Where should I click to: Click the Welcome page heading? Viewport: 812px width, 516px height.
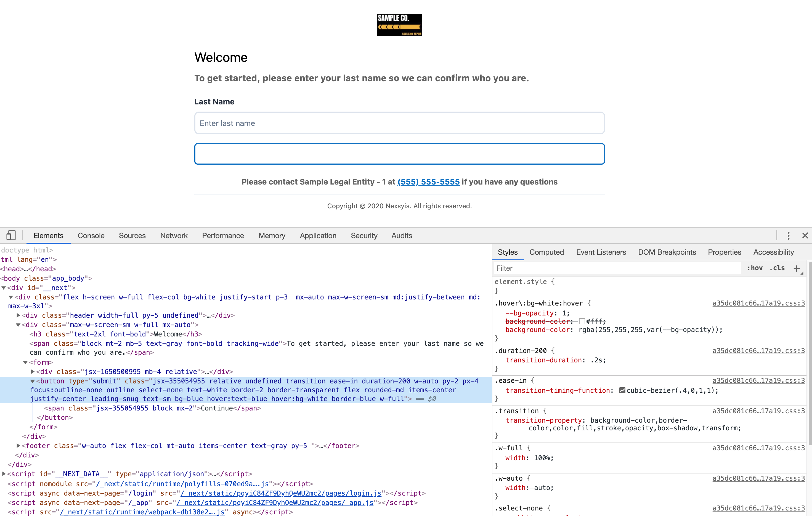[x=221, y=57]
